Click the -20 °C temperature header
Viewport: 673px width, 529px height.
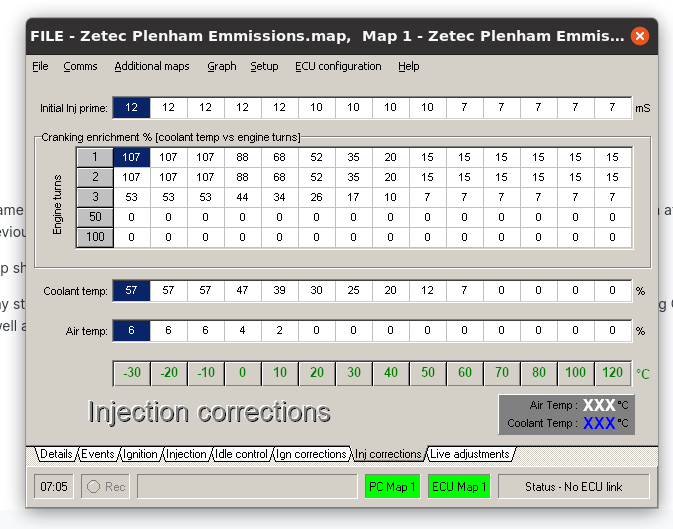tap(169, 373)
